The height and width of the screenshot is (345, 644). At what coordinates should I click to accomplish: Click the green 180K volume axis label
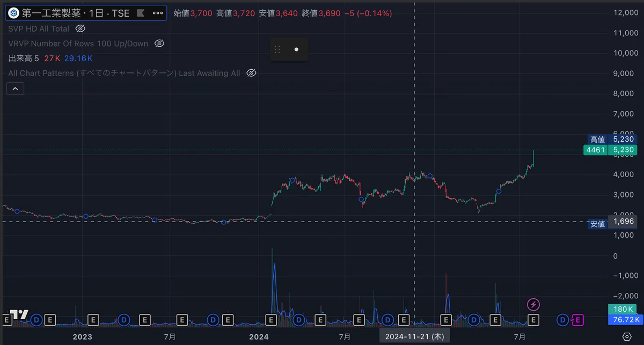[624, 310]
